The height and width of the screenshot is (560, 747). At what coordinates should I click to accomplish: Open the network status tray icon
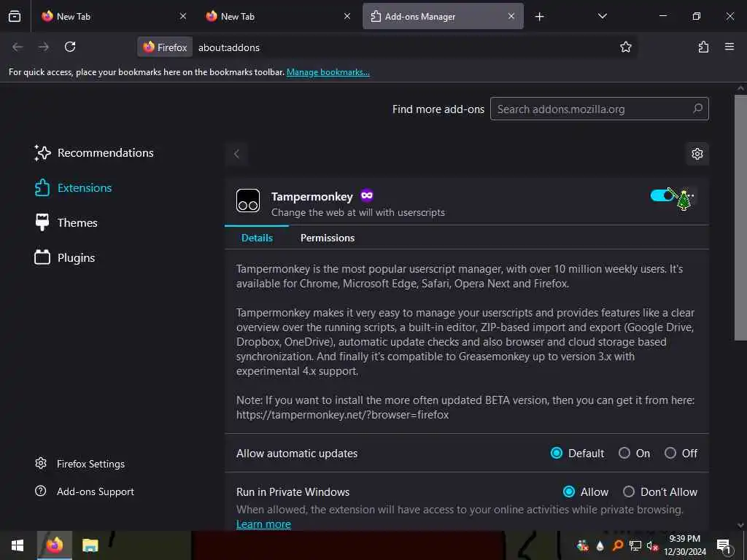[635, 545]
